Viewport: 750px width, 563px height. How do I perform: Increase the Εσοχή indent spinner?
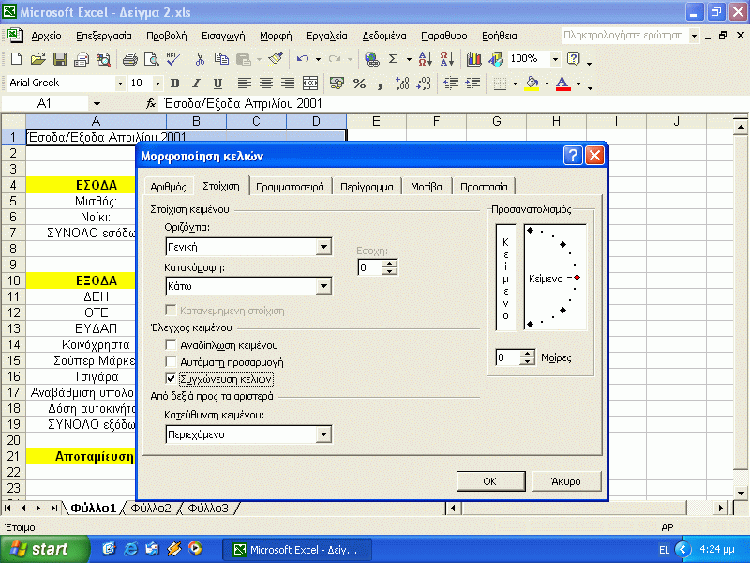point(390,263)
